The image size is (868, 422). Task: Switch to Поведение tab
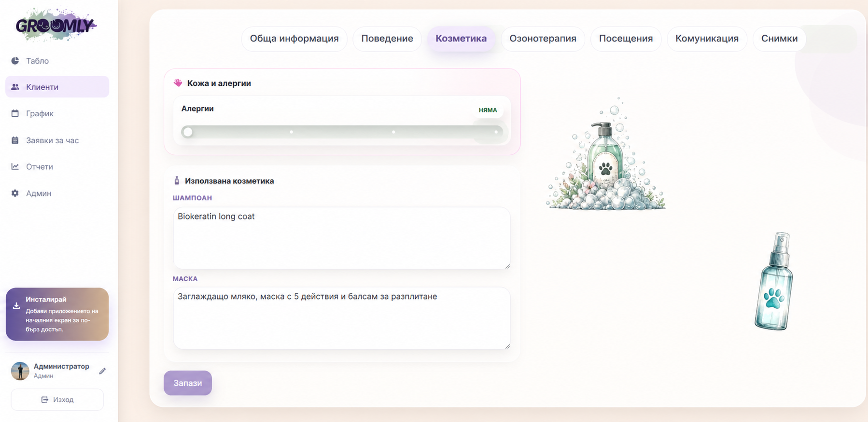tap(387, 39)
